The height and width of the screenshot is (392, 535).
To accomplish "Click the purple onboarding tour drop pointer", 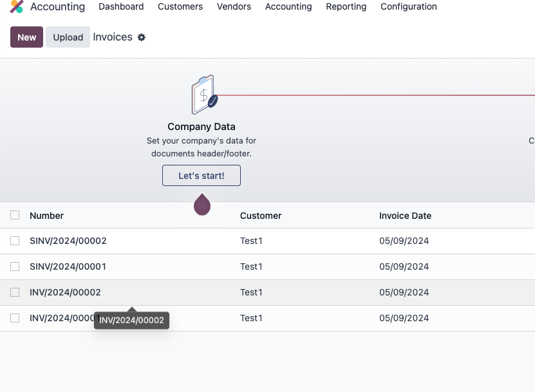I will [202, 204].
